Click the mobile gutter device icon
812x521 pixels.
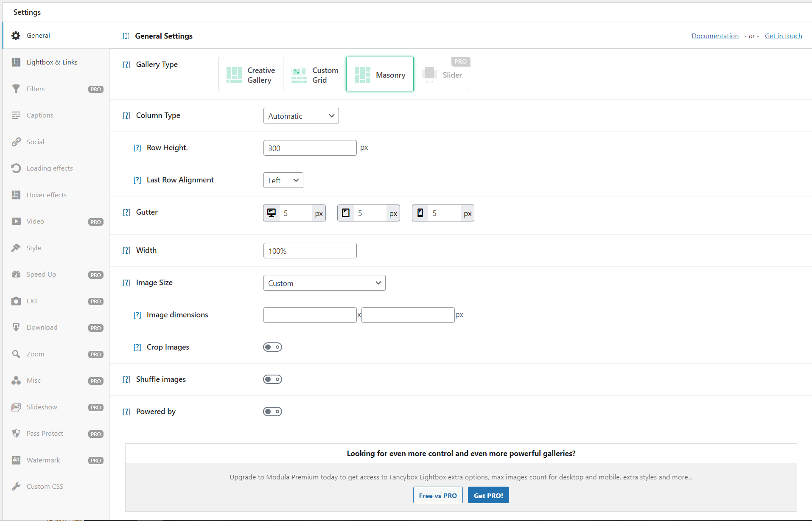tap(420, 213)
